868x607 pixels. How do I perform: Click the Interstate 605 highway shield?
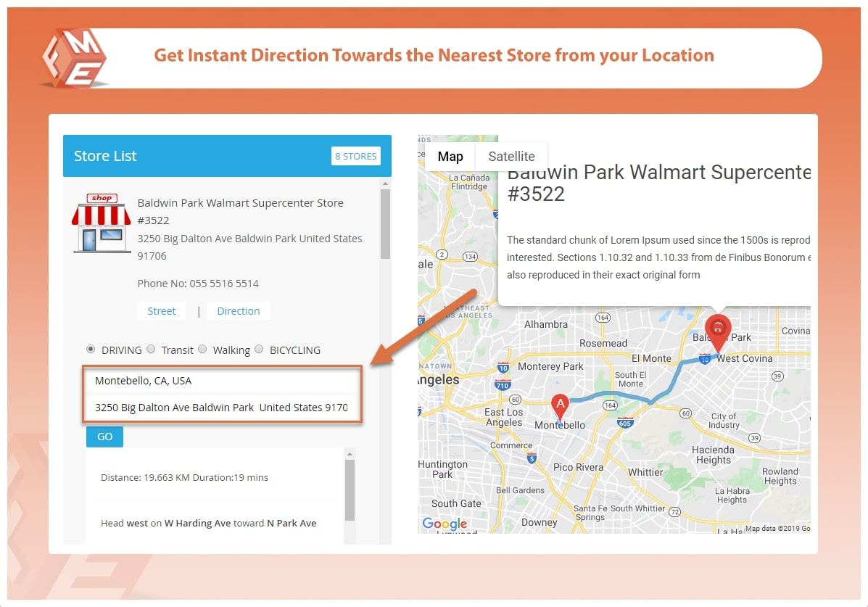pos(624,422)
